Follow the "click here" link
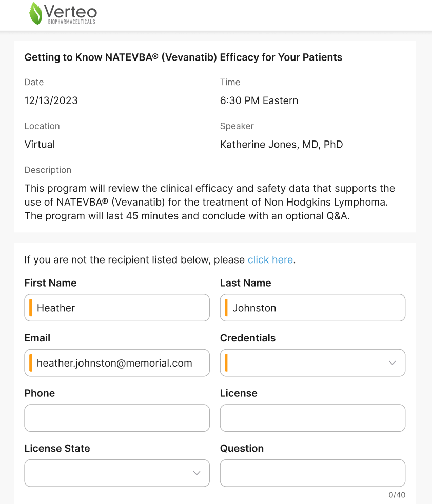The image size is (432, 504). [270, 260]
